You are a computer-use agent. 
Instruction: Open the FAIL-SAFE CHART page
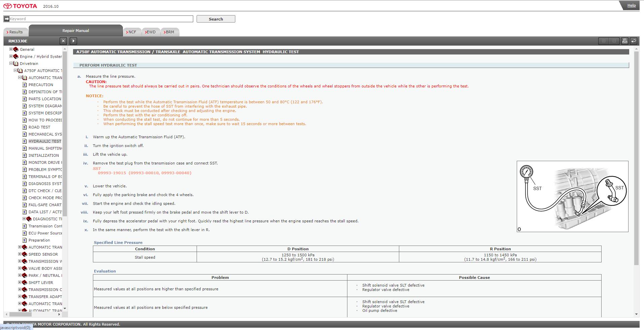point(45,205)
